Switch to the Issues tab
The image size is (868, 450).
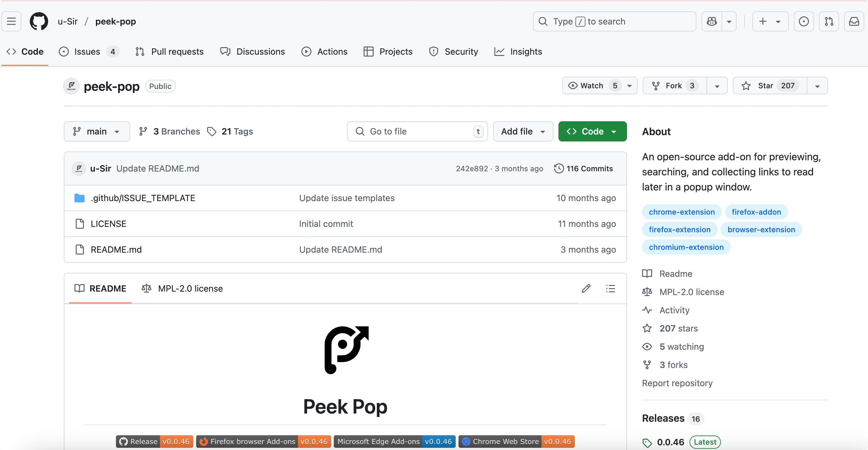pos(89,52)
